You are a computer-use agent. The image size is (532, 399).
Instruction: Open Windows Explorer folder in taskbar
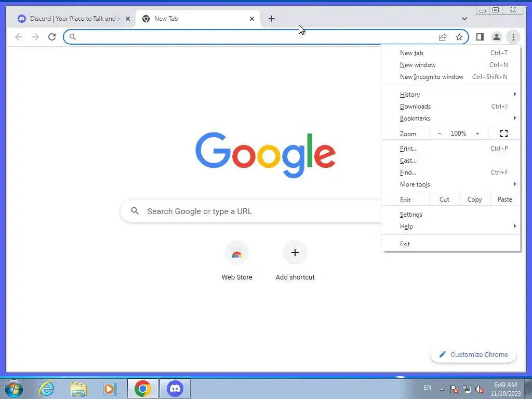[x=78, y=389]
